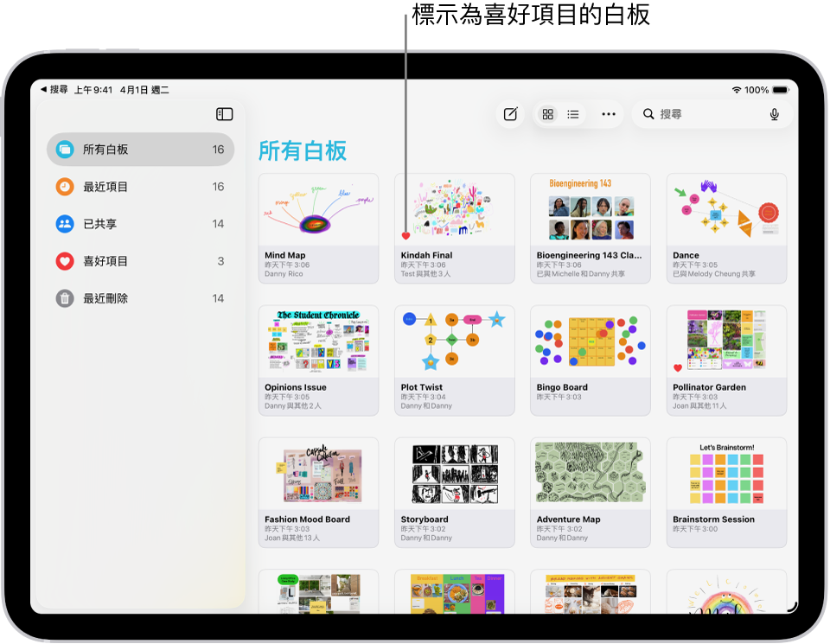
Task: Click the clock icon beside 最近項目
Action: pos(65,187)
